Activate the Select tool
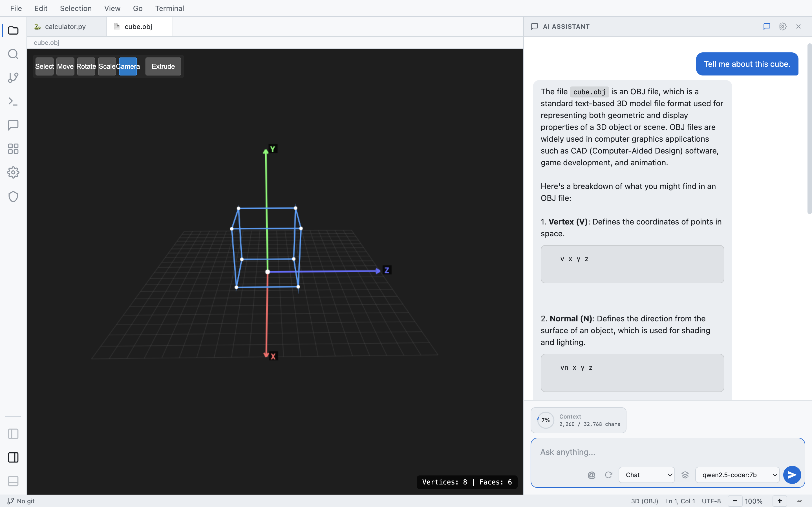 point(44,66)
